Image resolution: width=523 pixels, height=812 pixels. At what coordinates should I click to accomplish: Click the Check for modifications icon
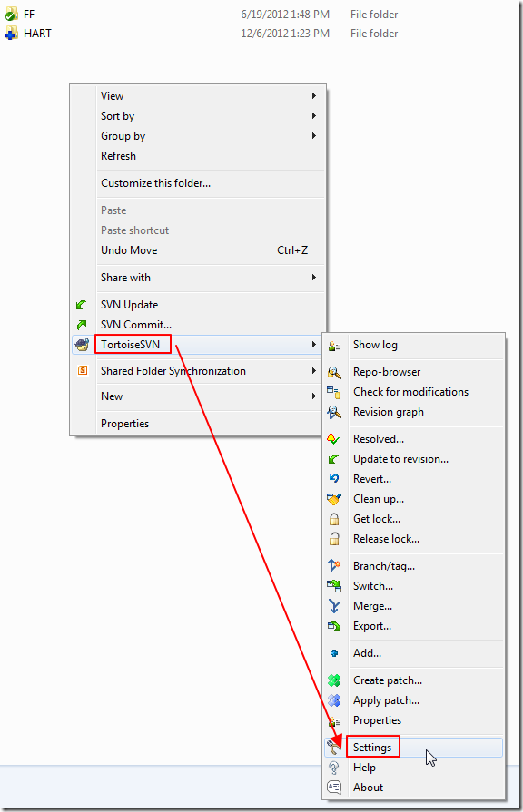(334, 393)
